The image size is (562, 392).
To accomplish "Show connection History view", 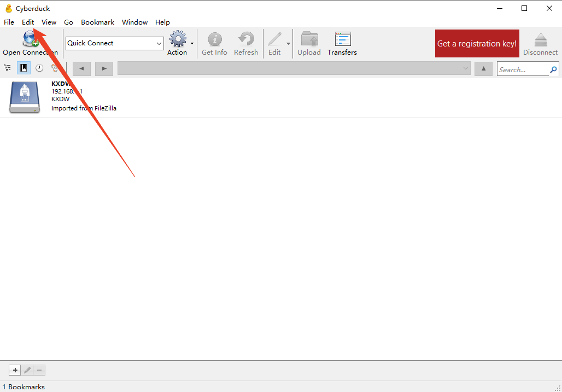I will coord(39,68).
